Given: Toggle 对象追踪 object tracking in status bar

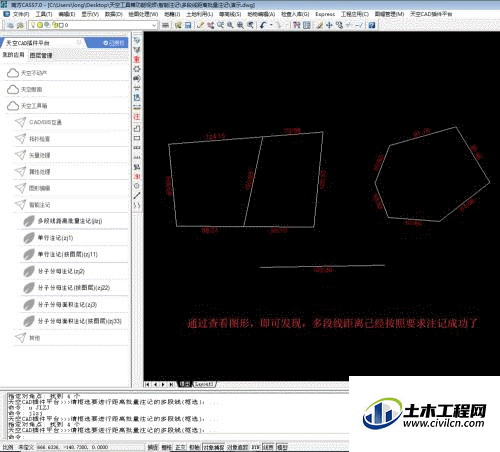Looking at the screenshot, I should point(237,447).
